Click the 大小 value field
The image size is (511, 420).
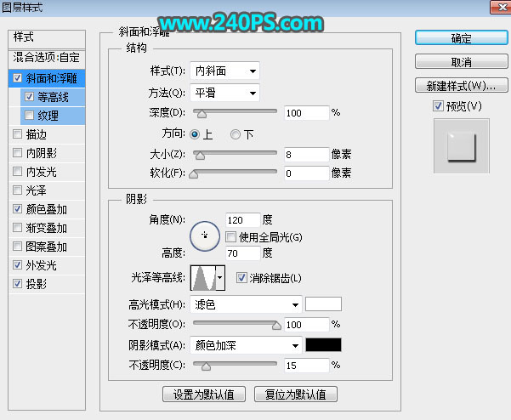tap(306, 155)
